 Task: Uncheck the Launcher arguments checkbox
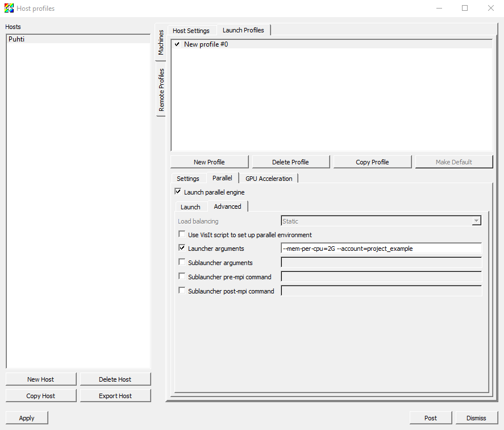[182, 248]
